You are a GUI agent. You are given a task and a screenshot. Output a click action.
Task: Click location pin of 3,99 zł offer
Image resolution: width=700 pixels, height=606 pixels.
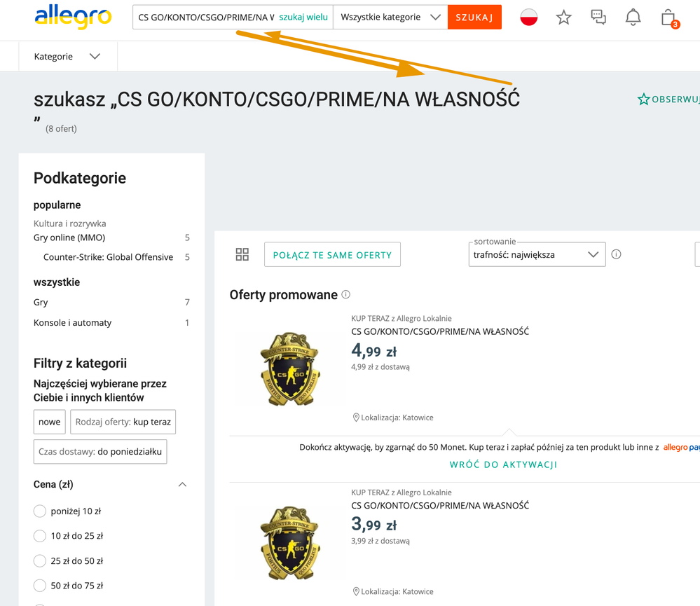click(356, 592)
